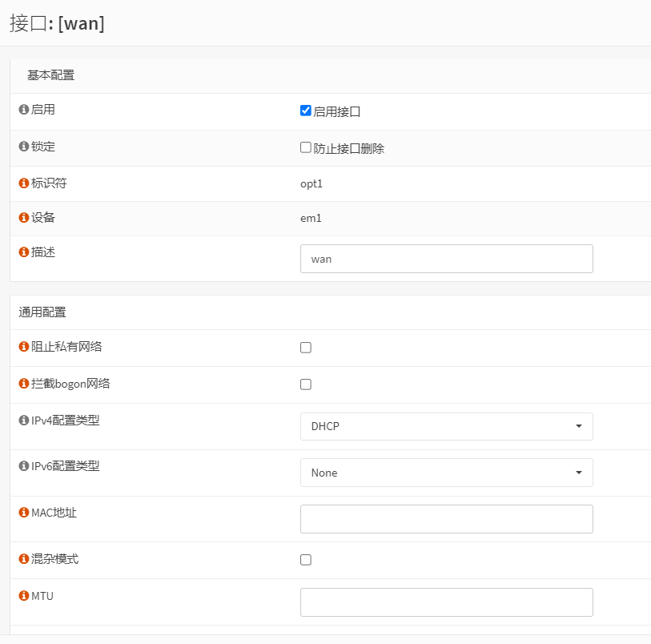The height and width of the screenshot is (644, 651).
Task: Focus the MAC地址 input field
Action: 446,519
